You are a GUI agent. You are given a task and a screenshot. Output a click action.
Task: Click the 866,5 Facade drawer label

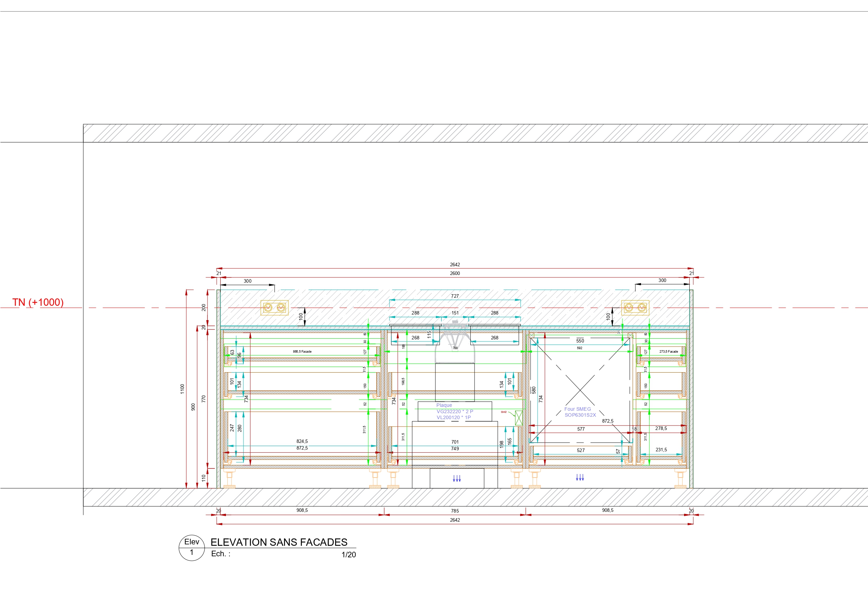[x=302, y=352]
